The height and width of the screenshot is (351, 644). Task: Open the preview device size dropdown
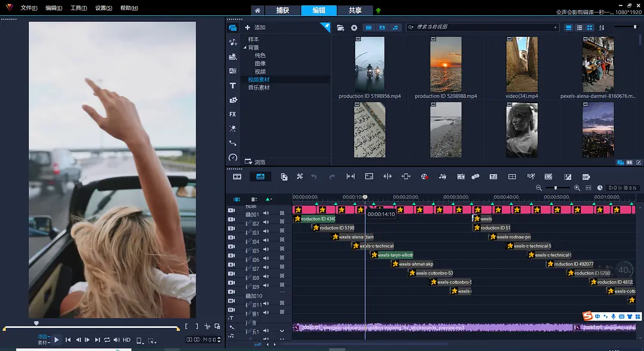click(x=141, y=340)
